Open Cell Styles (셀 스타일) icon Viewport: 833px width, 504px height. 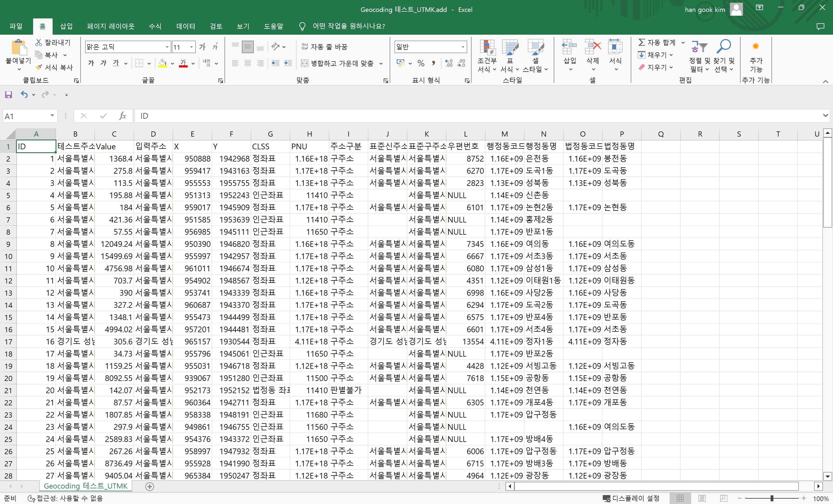tap(536, 47)
